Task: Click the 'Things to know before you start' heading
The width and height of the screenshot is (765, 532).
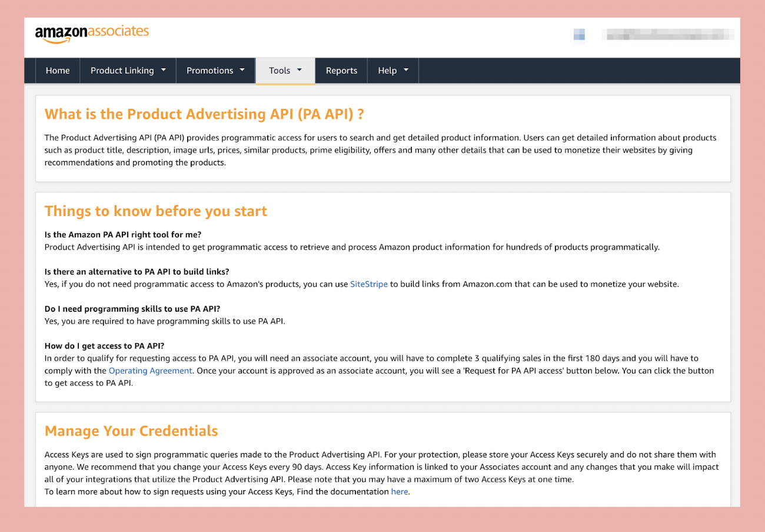Action: point(156,211)
